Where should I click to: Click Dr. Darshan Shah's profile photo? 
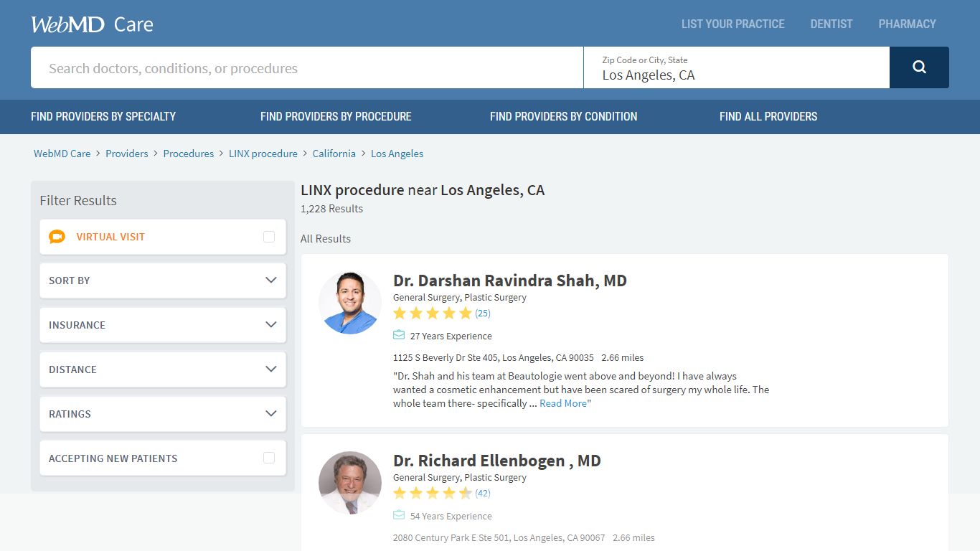[x=350, y=303]
